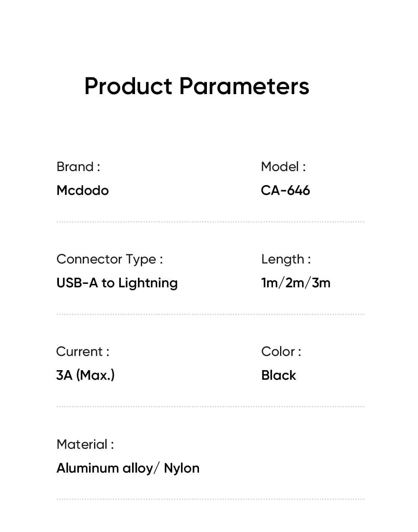This screenshot has width=418, height=532.
Task: Select the Black color value
Action: coord(278,375)
